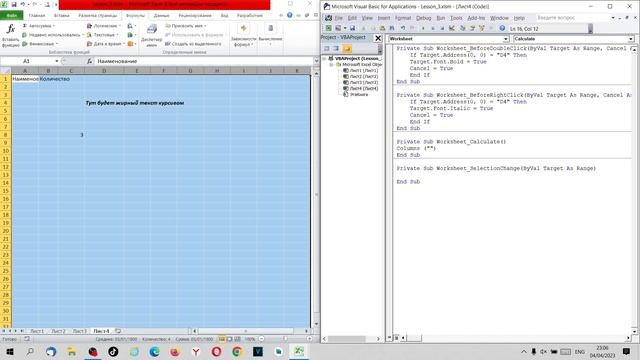Switch to the Page Layout ribbon tab
Image resolution: width=640 pixels, height=360 pixels.
coord(98,15)
